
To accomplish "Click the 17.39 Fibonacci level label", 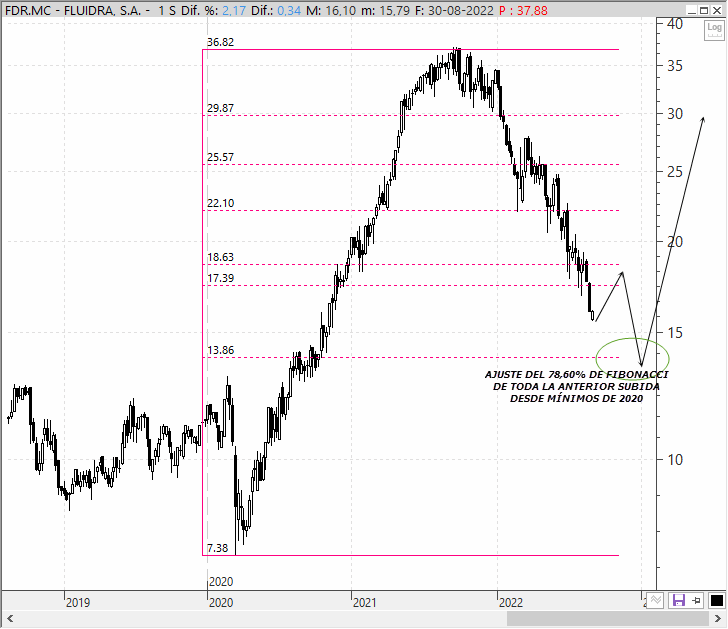I will point(221,278).
